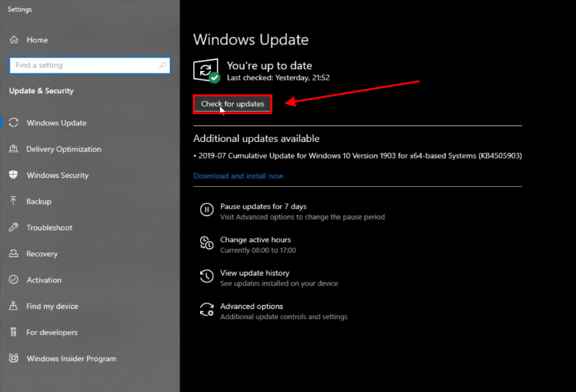The image size is (576, 392).
Task: Open Find my device settings
Action: (52, 306)
